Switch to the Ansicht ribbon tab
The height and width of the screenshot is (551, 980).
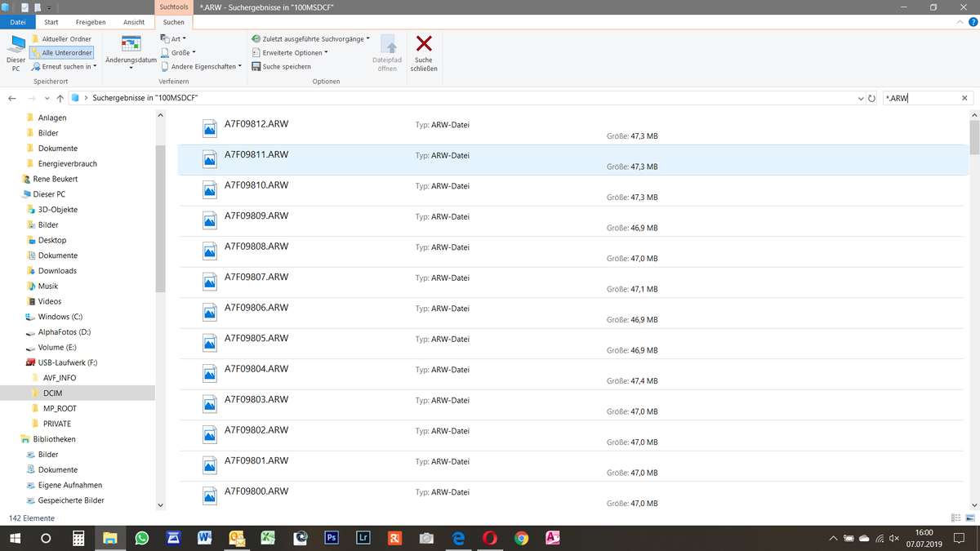(134, 22)
